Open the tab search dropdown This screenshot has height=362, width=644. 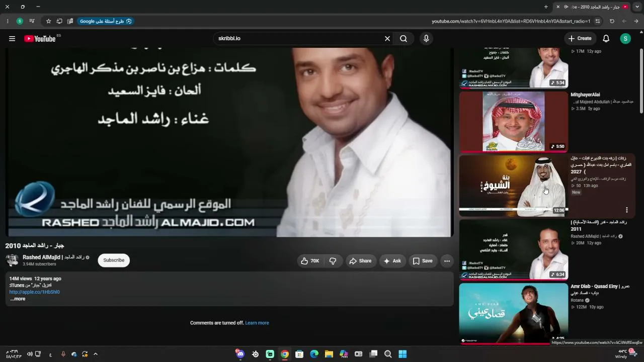[637, 7]
